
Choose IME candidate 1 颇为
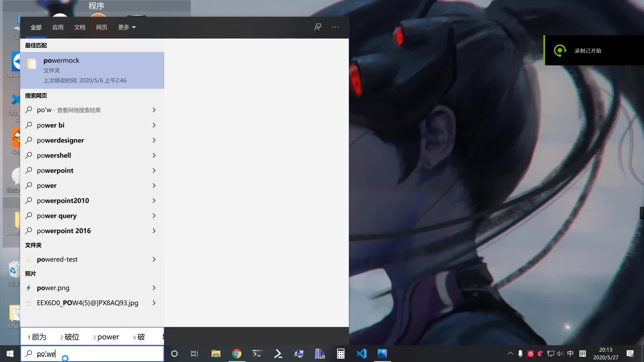click(x=37, y=337)
